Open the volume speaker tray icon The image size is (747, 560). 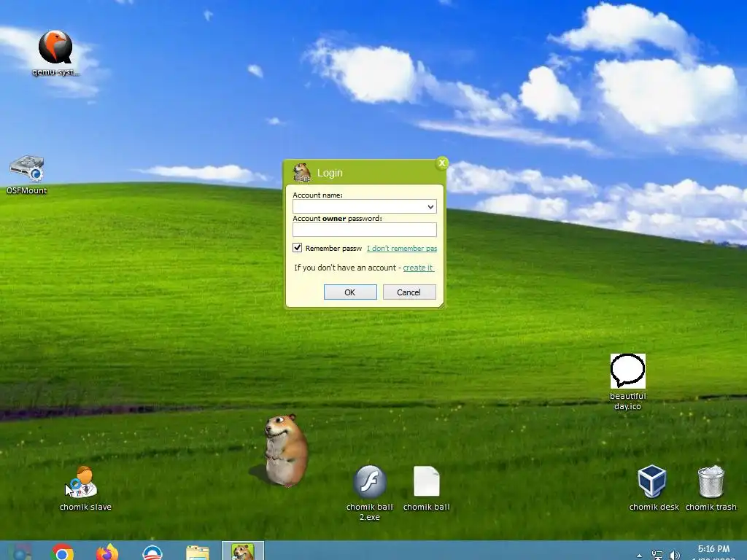click(x=674, y=555)
